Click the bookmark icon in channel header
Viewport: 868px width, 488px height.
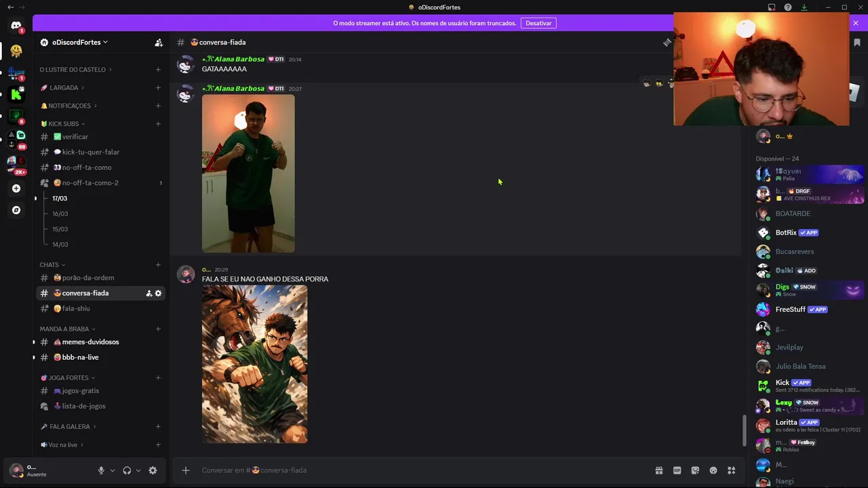856,42
